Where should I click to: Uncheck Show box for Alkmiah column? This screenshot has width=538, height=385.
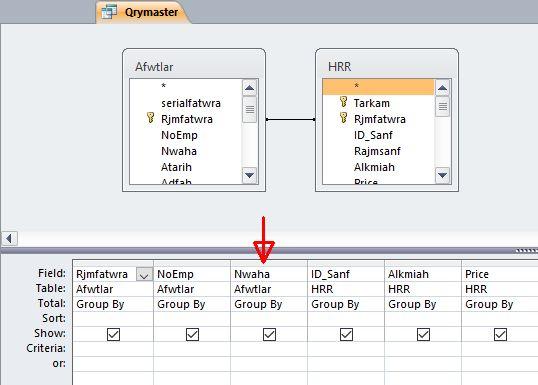[423, 334]
